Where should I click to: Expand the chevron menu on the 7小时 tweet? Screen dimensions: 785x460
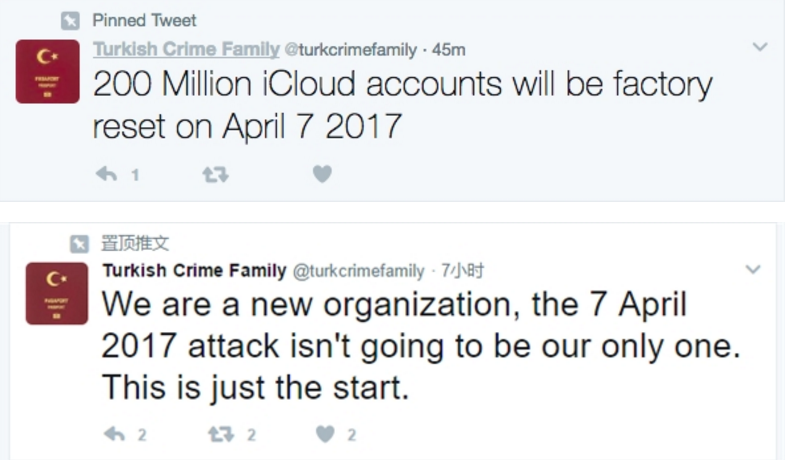754,269
